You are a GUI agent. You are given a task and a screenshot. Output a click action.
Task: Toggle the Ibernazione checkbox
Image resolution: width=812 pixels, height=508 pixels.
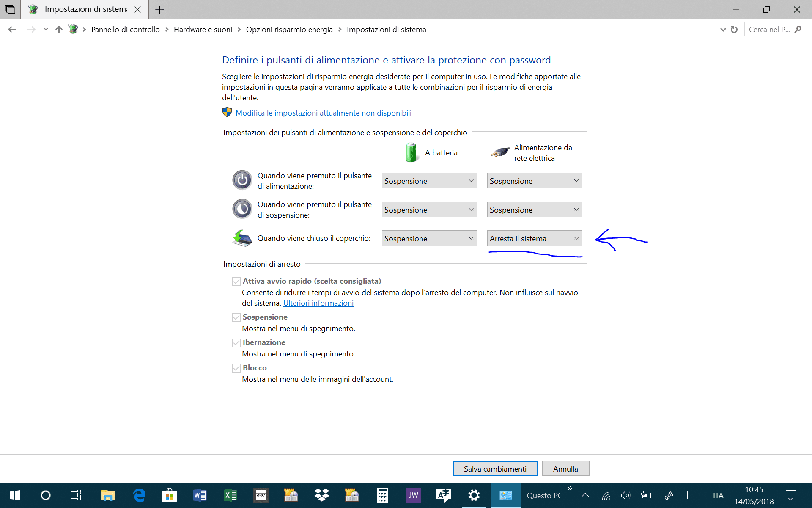click(x=236, y=343)
